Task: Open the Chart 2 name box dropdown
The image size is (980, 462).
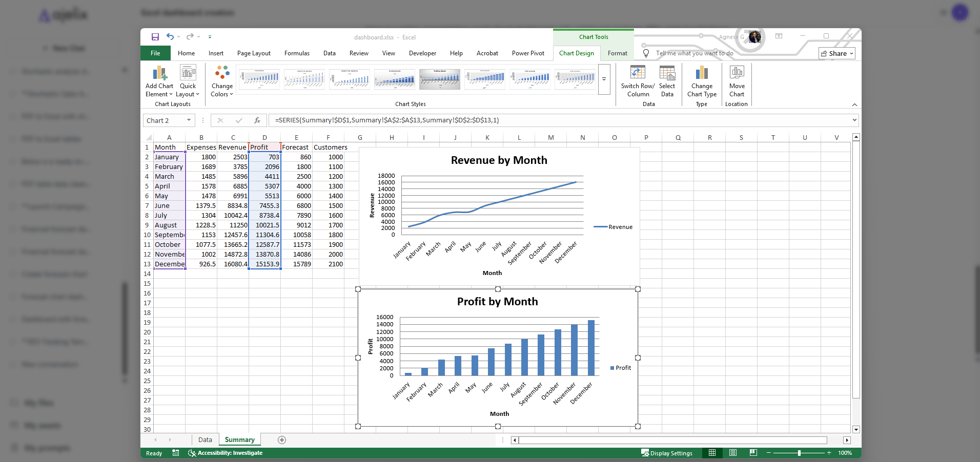Action: coord(188,120)
